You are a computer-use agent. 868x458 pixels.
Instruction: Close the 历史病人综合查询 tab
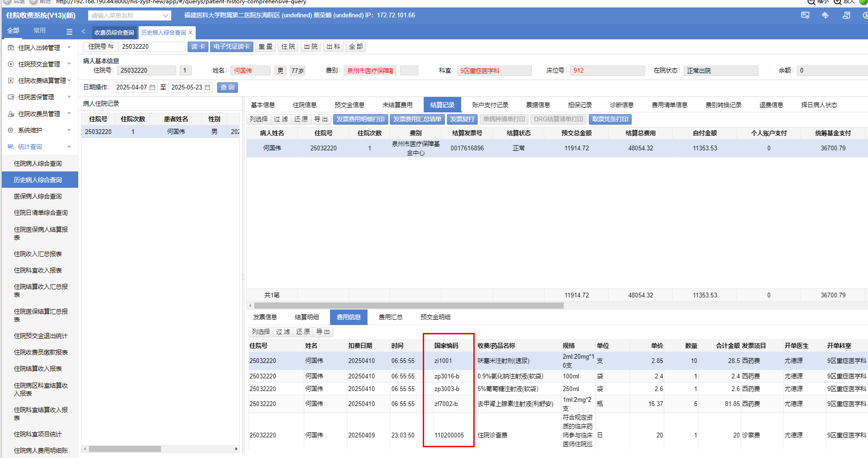click(x=191, y=32)
